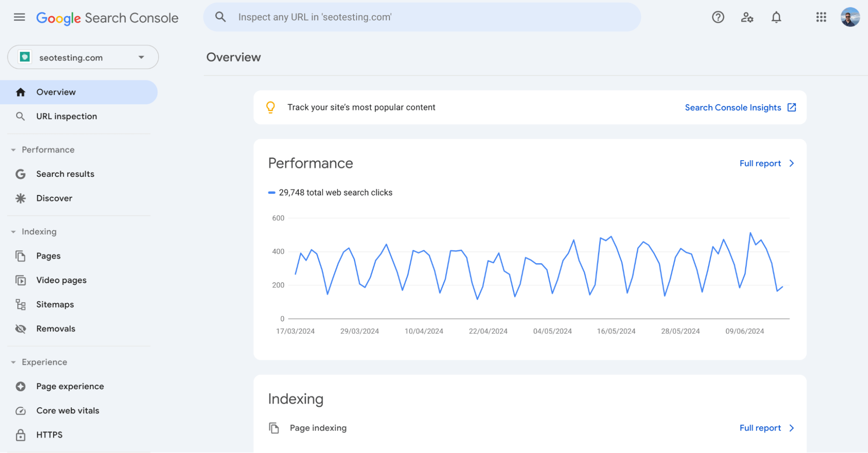868x453 pixels.
Task: Click the Performance card heading
Action: click(x=310, y=163)
